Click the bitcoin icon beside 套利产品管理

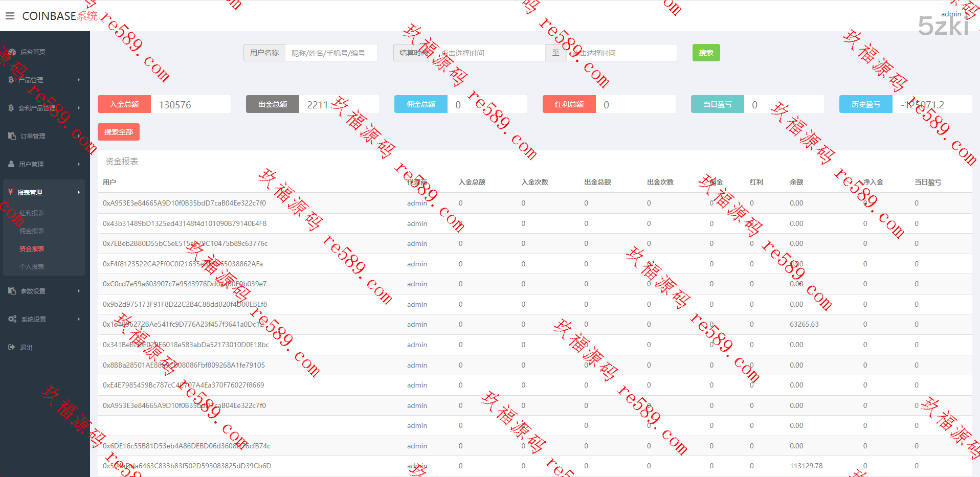click(x=11, y=108)
